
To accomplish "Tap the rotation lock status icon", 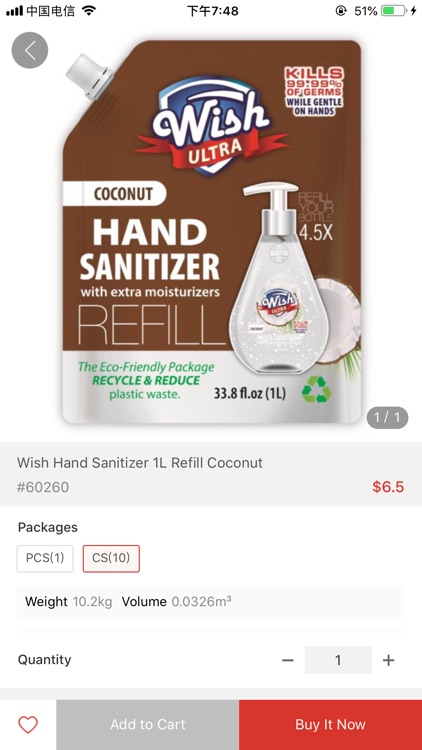I will tap(341, 11).
